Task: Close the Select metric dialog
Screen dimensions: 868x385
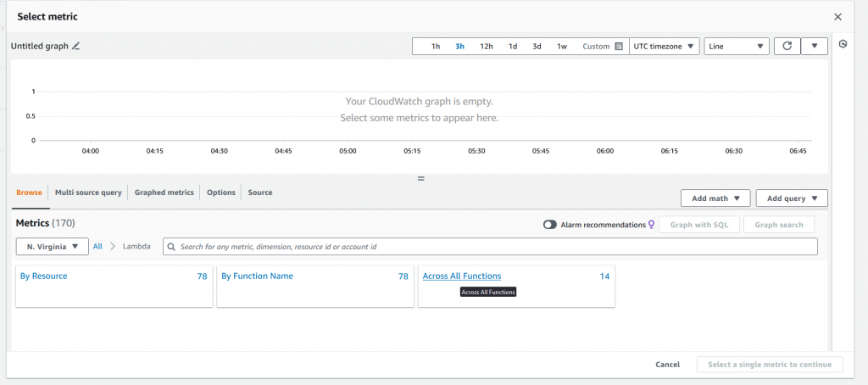Action: (x=838, y=17)
